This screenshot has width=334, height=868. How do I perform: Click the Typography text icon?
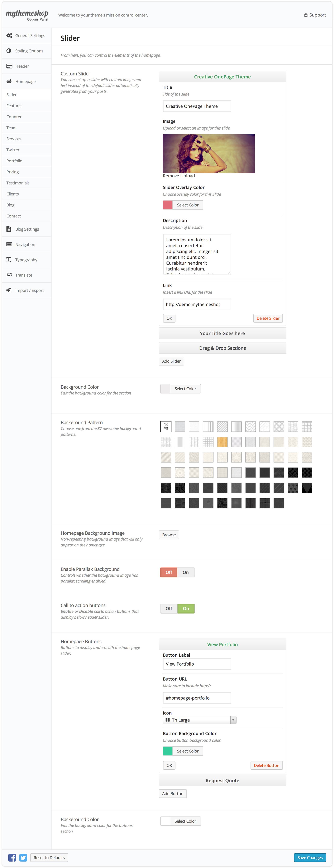coord(9,260)
